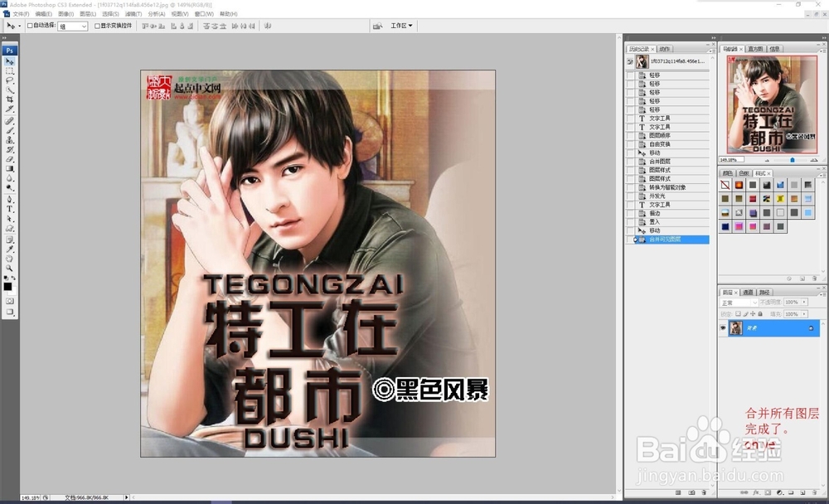Image resolution: width=829 pixels, height=504 pixels.
Task: Set history brush source on snapshot row
Action: [630, 61]
